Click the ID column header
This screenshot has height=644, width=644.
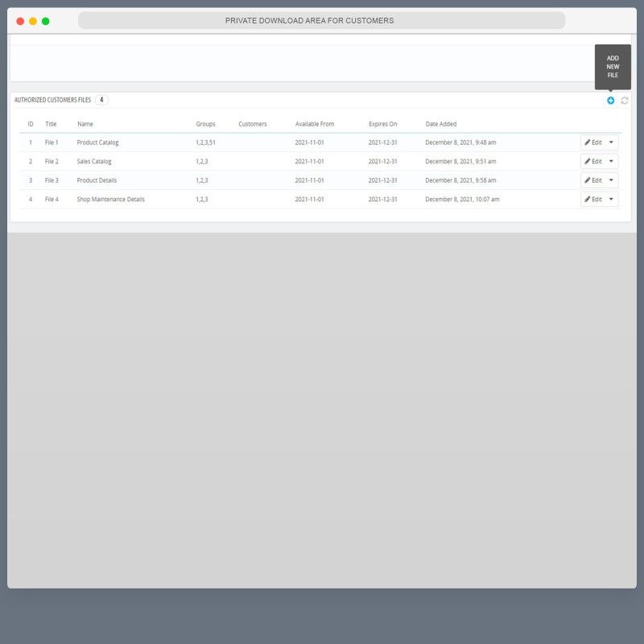[31, 124]
